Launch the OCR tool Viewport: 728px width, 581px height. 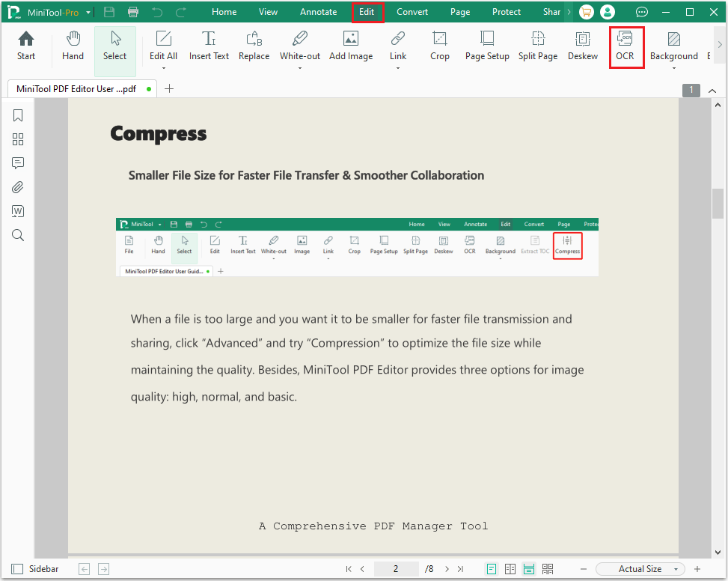click(x=625, y=46)
